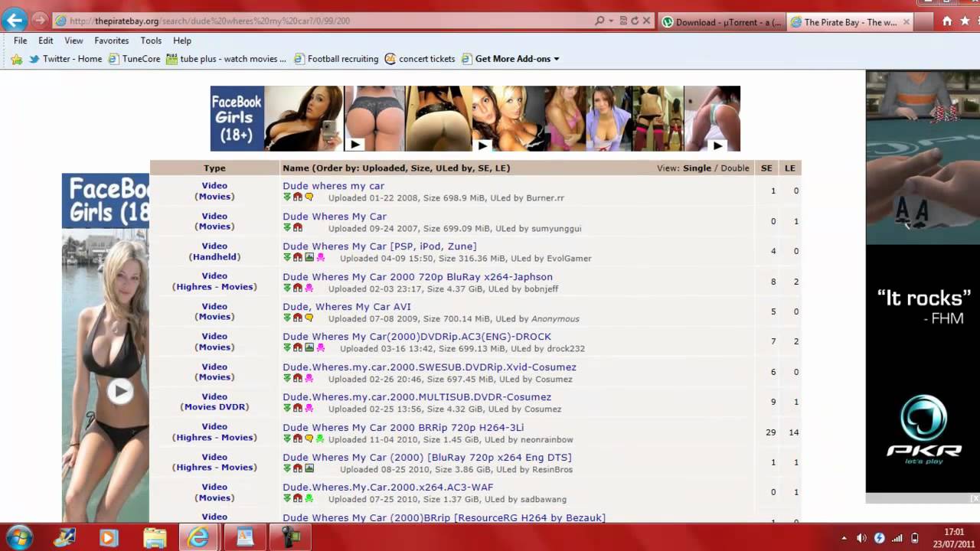Click the add-to-favorites-bar star icon

17,59
